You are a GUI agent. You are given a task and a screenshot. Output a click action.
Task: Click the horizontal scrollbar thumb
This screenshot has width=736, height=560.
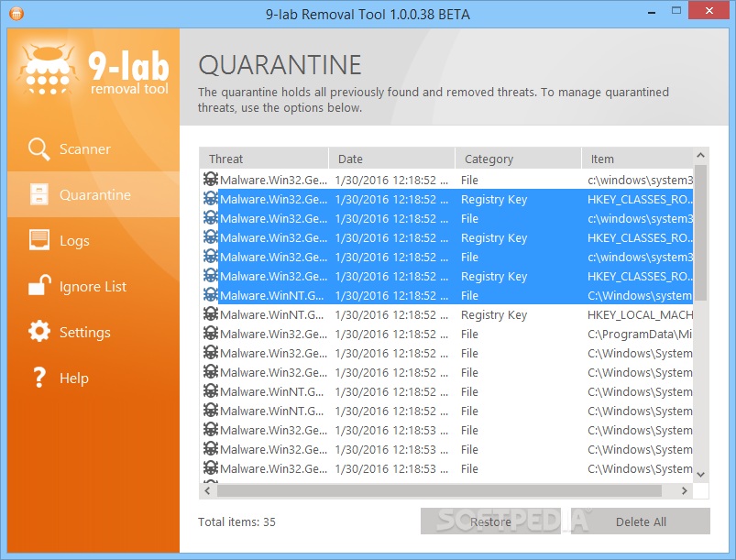[439, 490]
